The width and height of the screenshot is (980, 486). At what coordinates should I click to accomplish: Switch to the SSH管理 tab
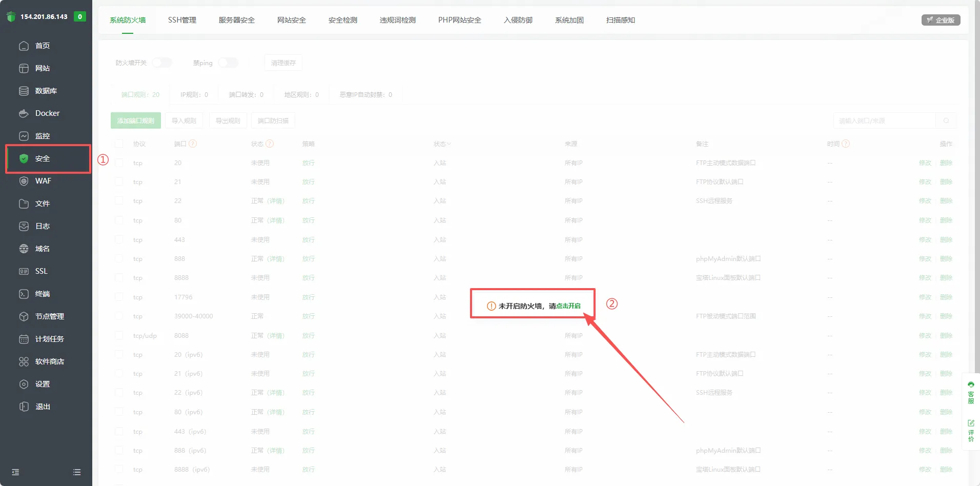pos(182,20)
